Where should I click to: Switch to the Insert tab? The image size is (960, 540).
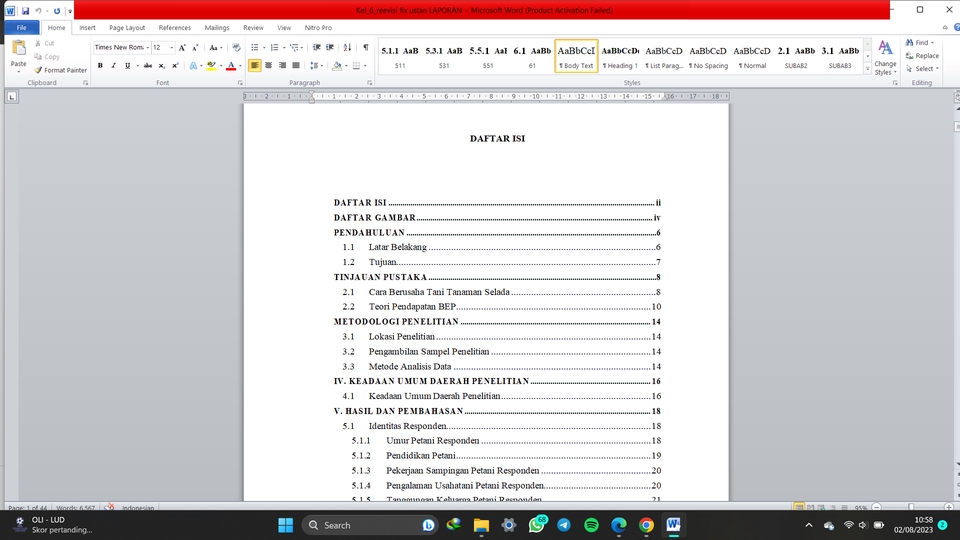pos(87,28)
